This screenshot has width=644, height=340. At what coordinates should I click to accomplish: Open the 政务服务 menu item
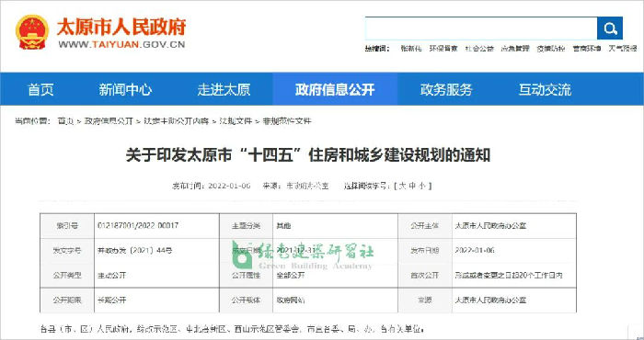[x=446, y=89]
